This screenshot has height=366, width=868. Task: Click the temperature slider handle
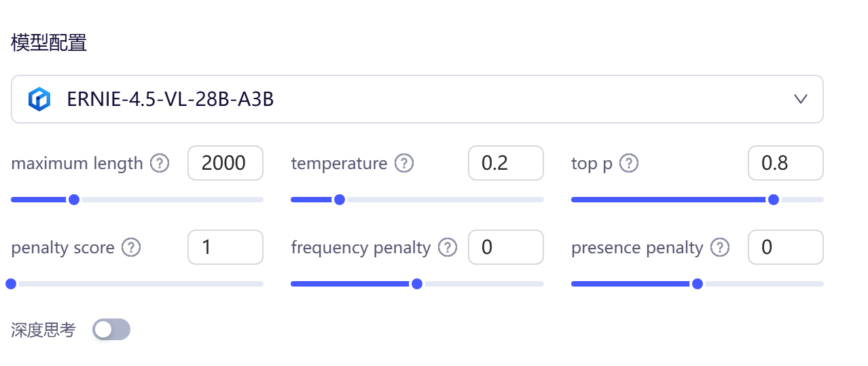(x=340, y=200)
